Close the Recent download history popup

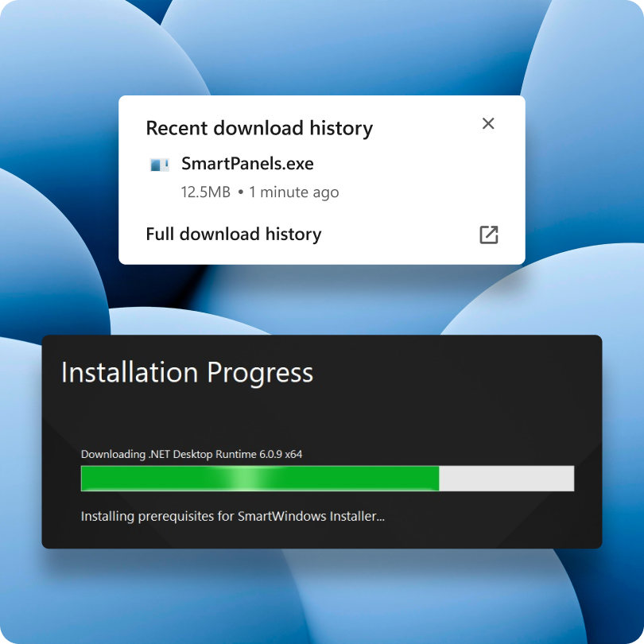pos(488,123)
